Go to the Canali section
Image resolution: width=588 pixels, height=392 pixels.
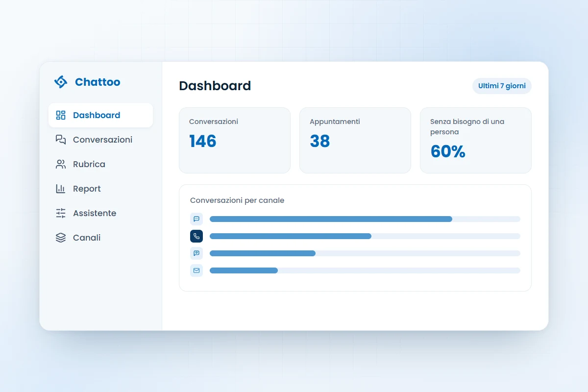click(100, 238)
